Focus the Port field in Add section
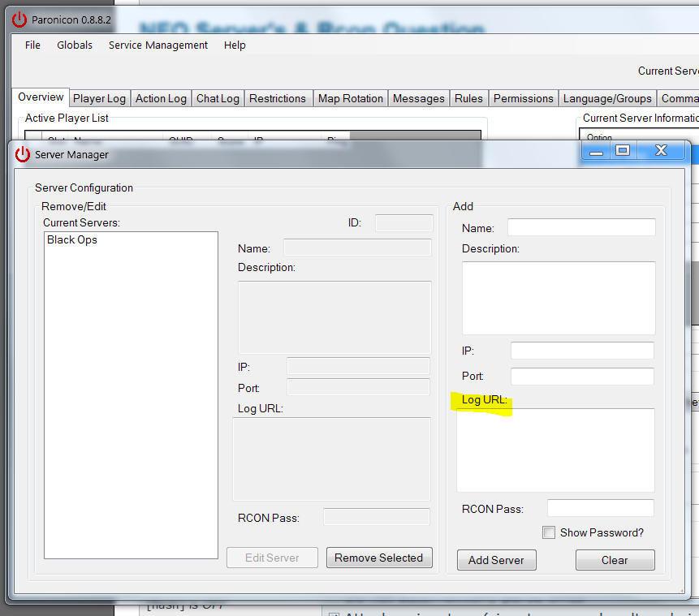Screen dimensions: 699x616 pos(582,377)
